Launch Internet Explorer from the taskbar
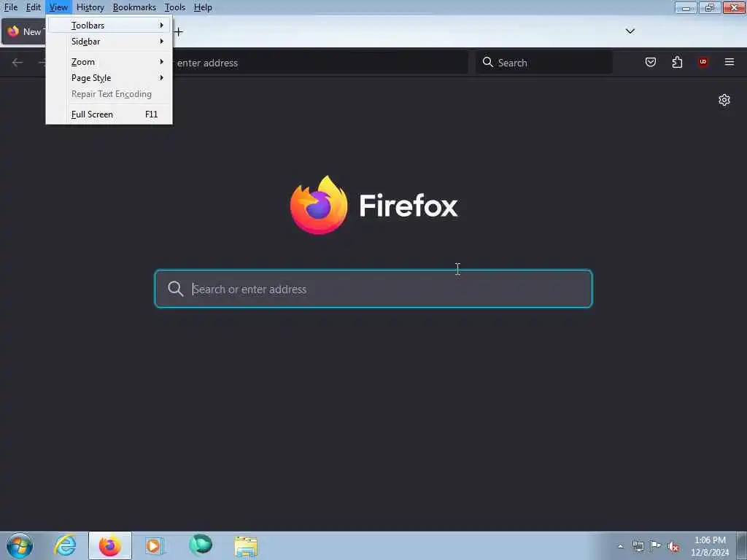 click(x=65, y=545)
